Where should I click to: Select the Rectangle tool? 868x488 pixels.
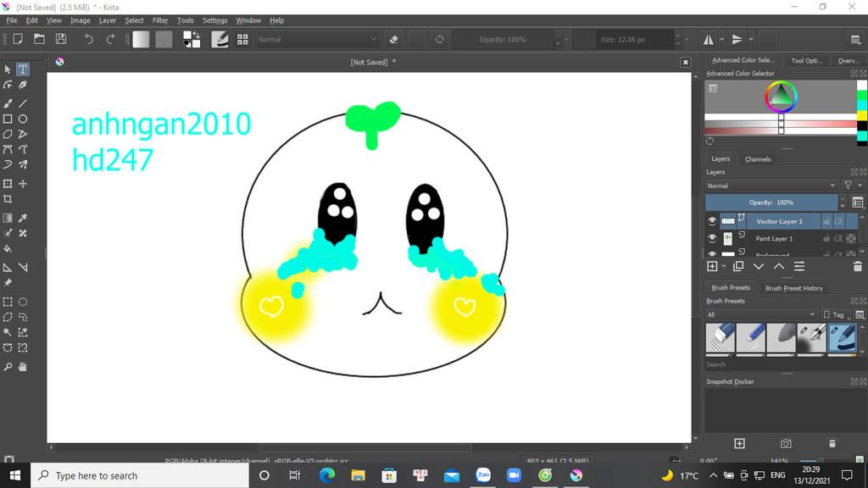point(7,119)
